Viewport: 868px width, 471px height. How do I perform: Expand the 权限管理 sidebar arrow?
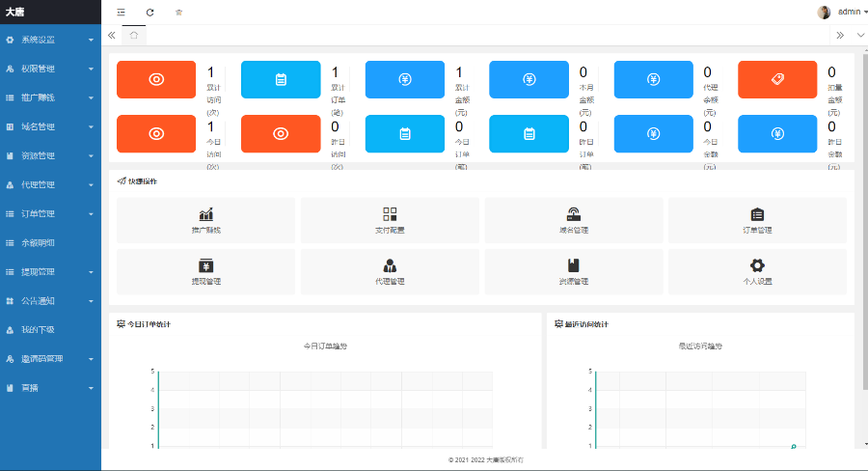click(91, 69)
